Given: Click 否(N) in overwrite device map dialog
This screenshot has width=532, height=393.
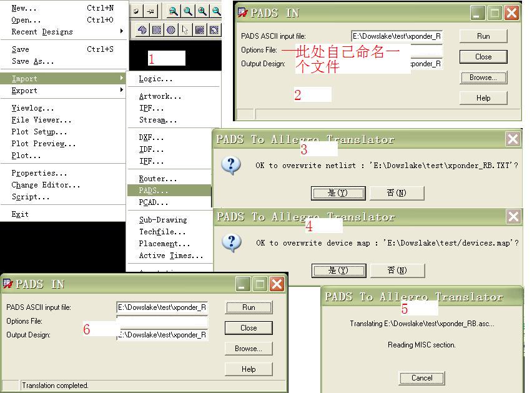Looking at the screenshot, I should 397,271.
